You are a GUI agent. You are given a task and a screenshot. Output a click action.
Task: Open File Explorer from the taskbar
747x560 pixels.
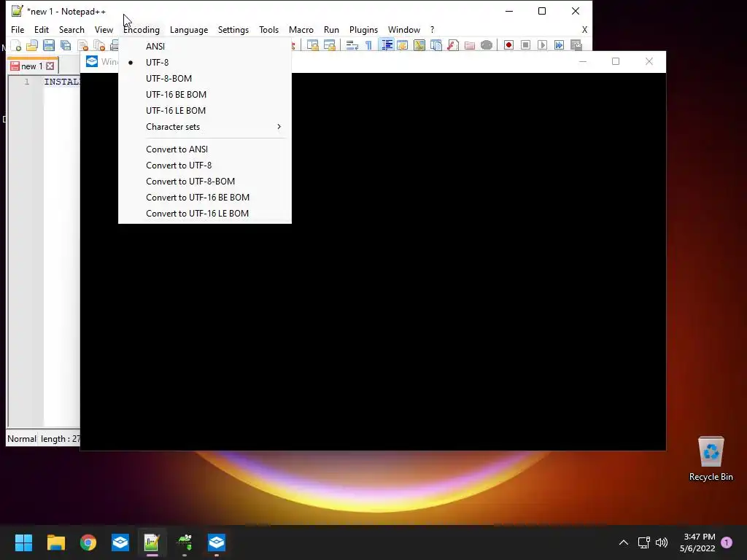coord(55,542)
